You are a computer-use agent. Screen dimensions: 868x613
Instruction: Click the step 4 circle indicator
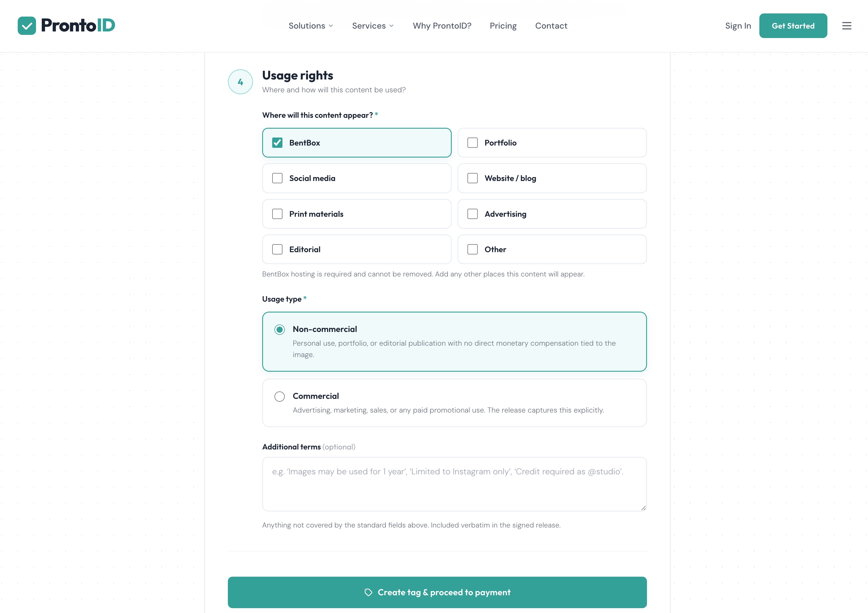(x=240, y=82)
